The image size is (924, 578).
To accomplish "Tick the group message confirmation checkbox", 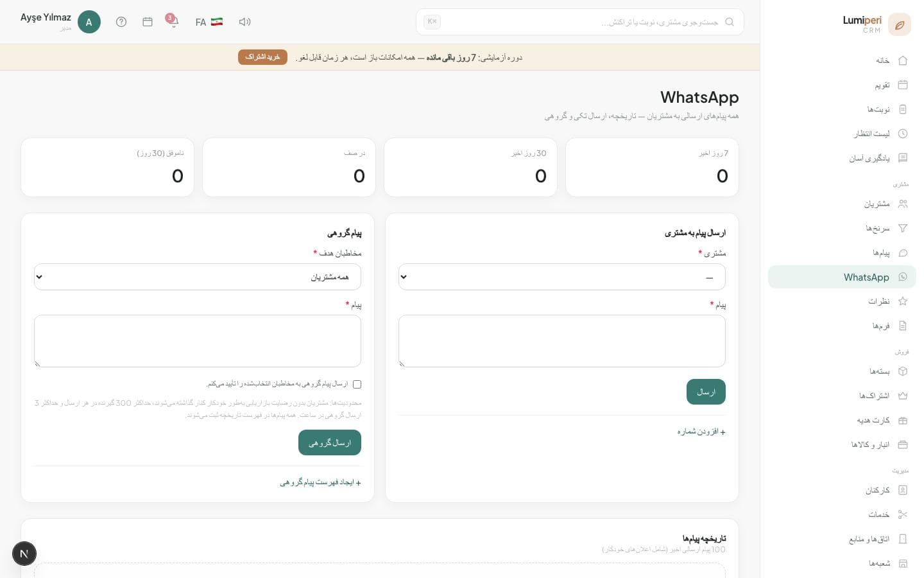I will pos(357,384).
